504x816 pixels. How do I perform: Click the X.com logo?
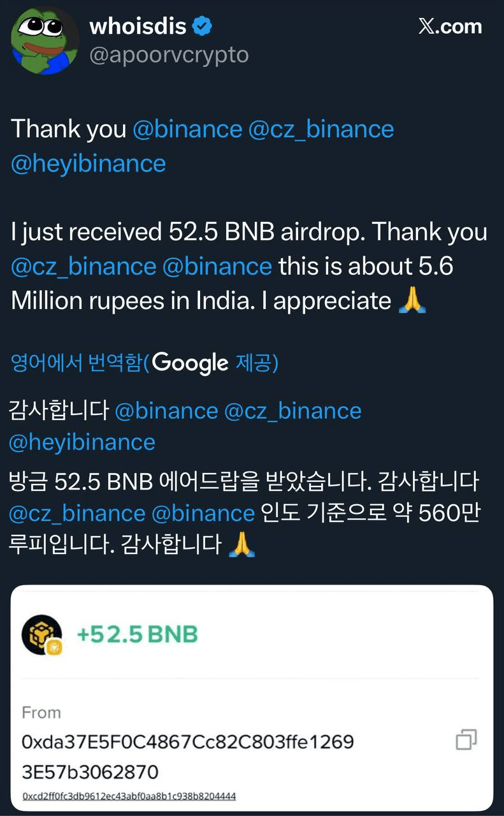click(450, 26)
